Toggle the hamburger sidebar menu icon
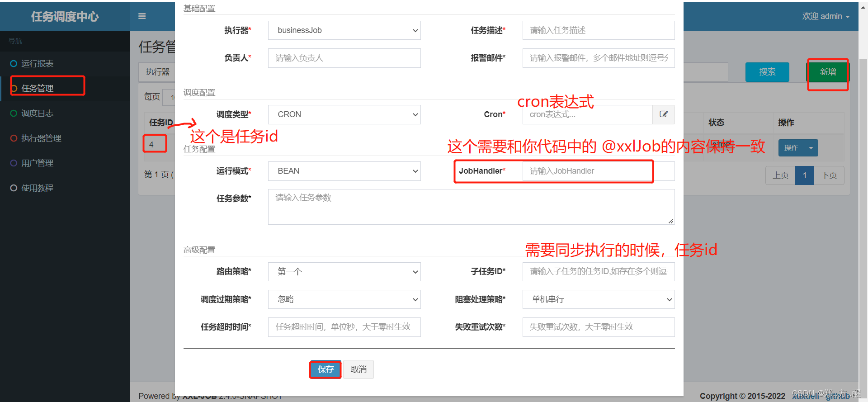868x402 pixels. [142, 16]
